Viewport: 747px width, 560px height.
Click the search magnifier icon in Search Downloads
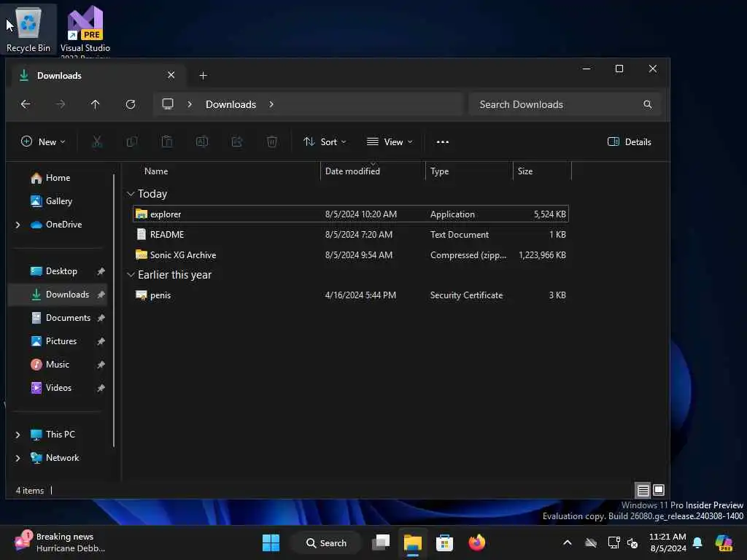pyautogui.click(x=648, y=104)
